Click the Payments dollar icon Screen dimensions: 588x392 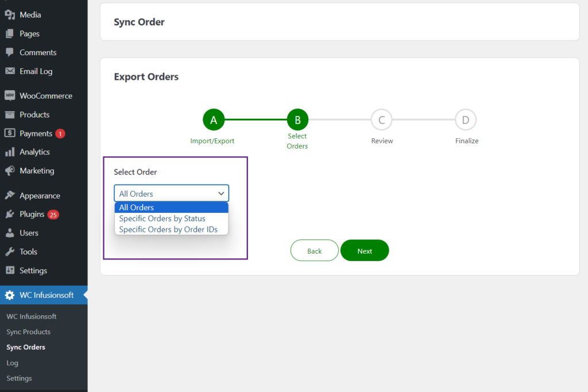click(10, 133)
